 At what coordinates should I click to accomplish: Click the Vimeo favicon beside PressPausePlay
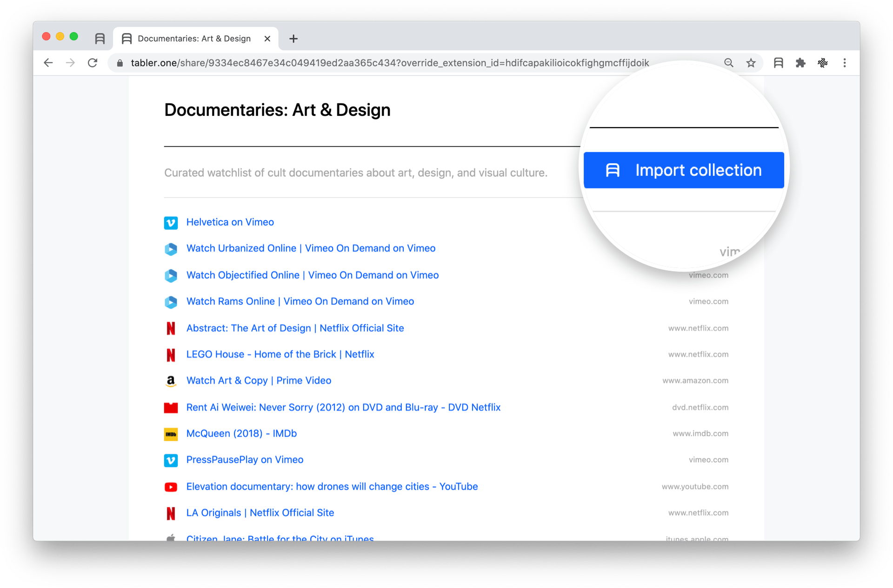coord(171,460)
